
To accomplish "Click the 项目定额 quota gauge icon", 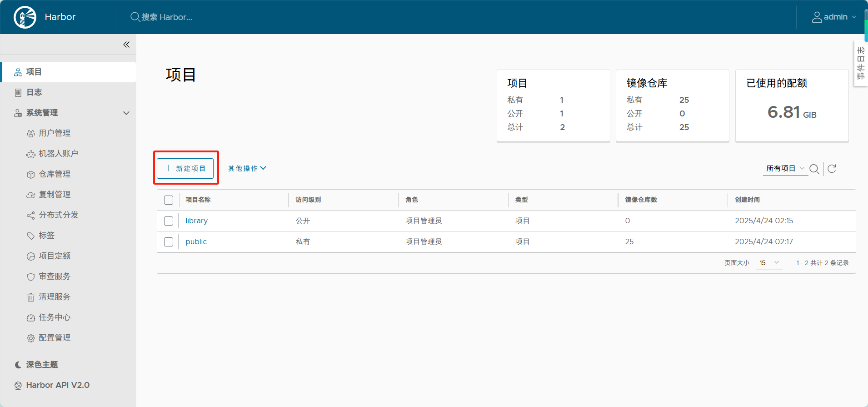I will coord(30,256).
